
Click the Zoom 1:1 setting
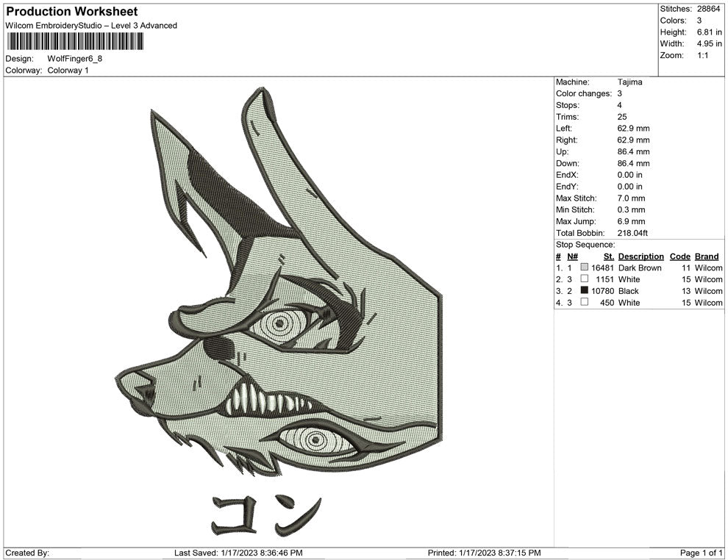(x=704, y=54)
